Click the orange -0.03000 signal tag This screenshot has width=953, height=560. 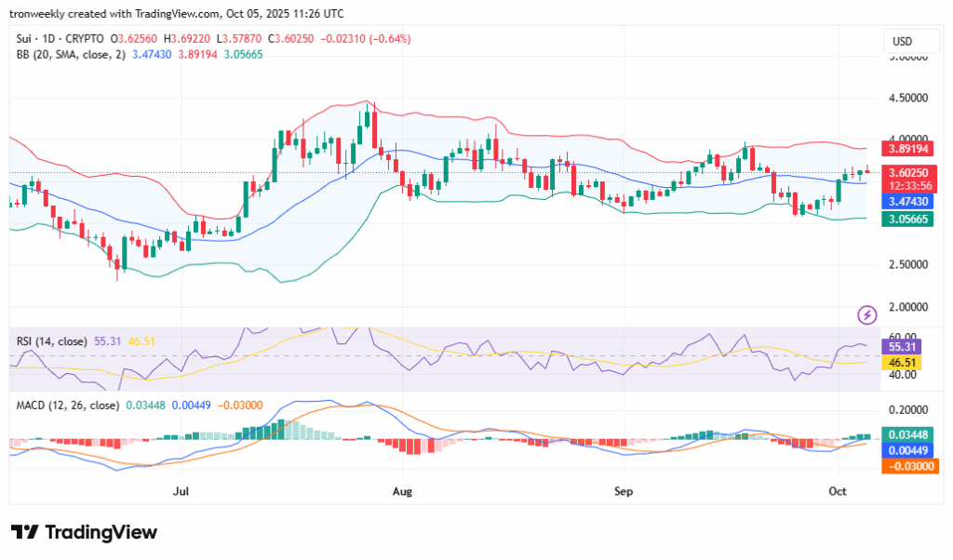pos(904,465)
